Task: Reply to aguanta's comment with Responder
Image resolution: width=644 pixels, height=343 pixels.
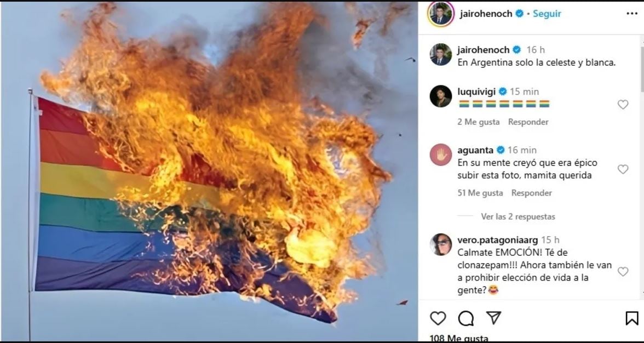Action: [531, 193]
